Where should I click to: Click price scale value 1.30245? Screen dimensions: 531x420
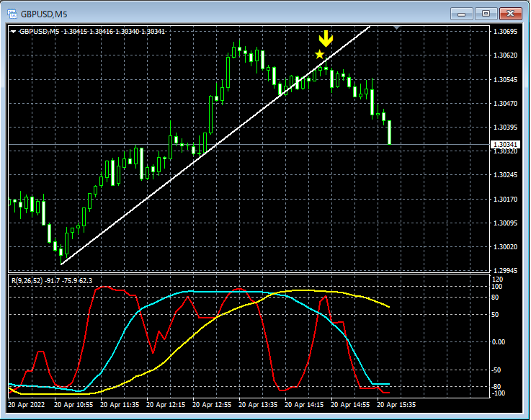[505, 175]
